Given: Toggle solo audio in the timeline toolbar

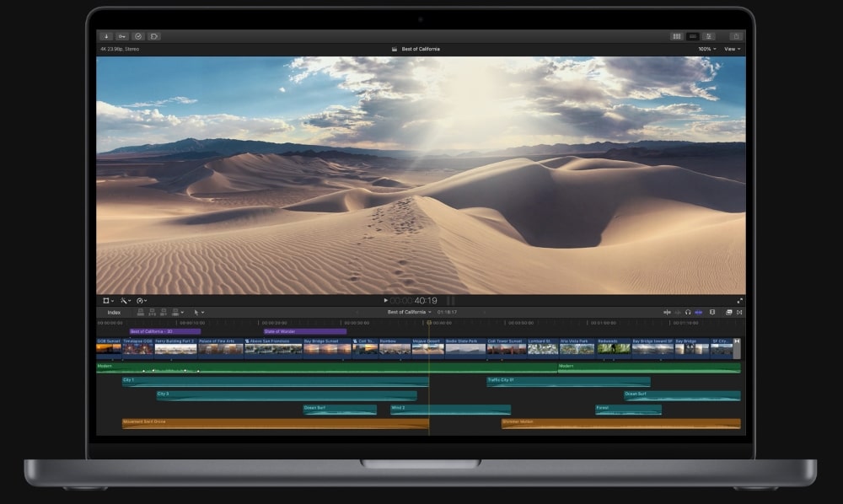Looking at the screenshot, I should 688,312.
